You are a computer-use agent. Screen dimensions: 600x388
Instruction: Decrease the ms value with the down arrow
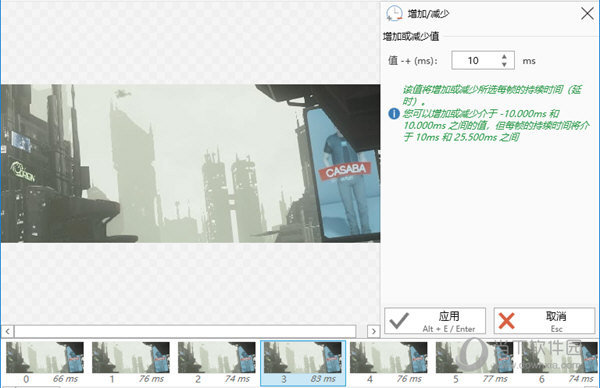coord(504,65)
